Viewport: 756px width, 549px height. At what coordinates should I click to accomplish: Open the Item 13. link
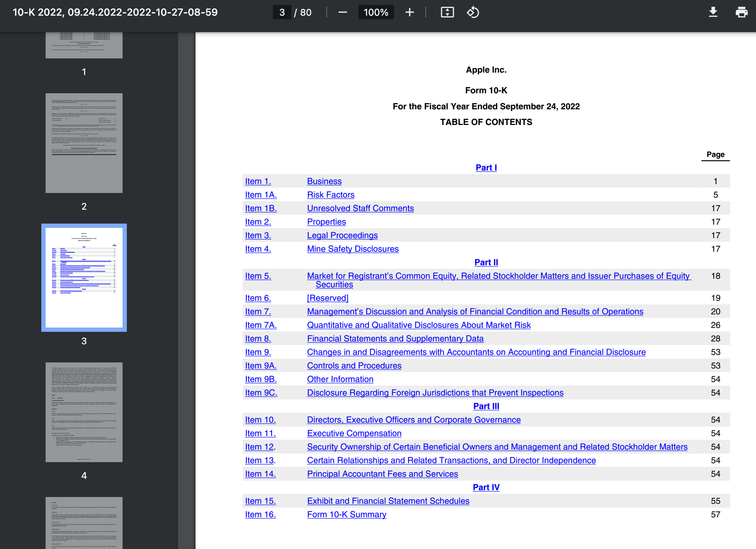pos(260,460)
